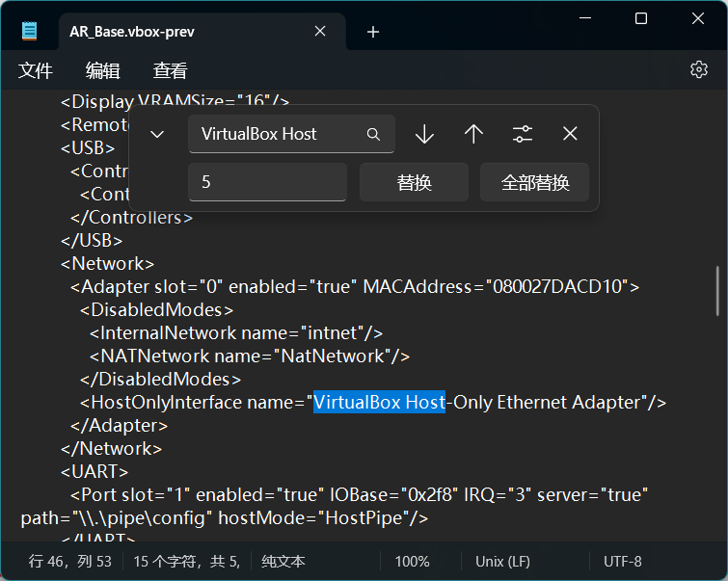Click the search magnifier icon in find box
The height and width of the screenshot is (581, 728).
coord(373,135)
